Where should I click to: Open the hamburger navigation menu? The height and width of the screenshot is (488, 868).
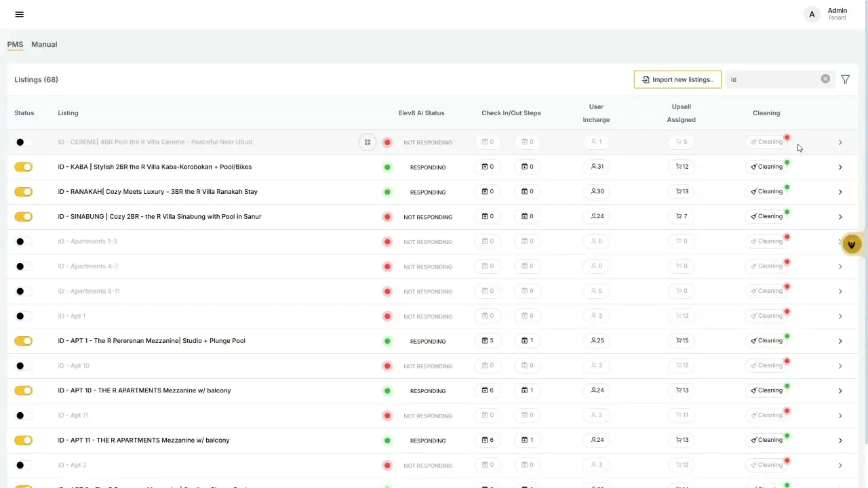[19, 14]
